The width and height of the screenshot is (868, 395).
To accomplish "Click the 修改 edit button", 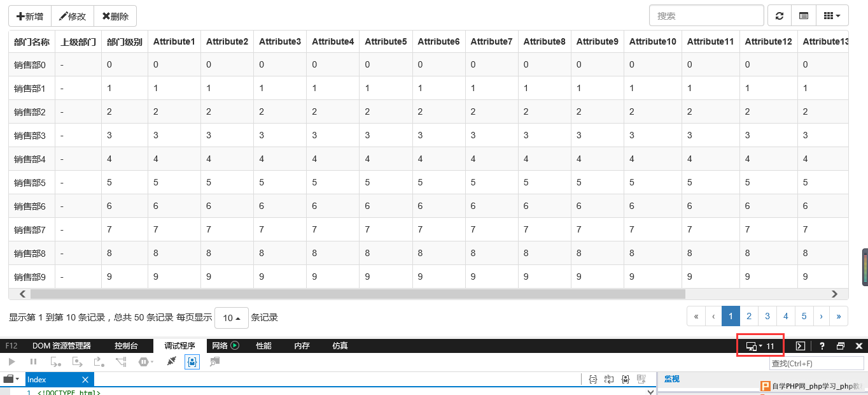I will (x=72, y=16).
